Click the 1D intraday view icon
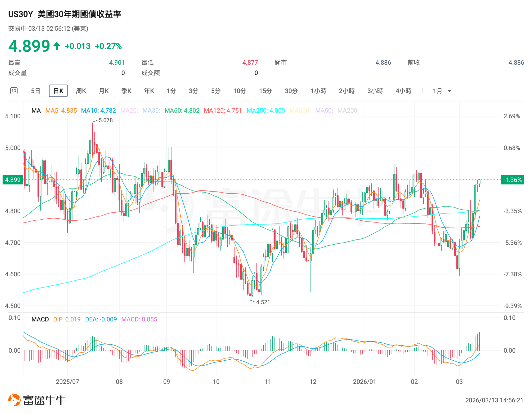 click(14, 91)
